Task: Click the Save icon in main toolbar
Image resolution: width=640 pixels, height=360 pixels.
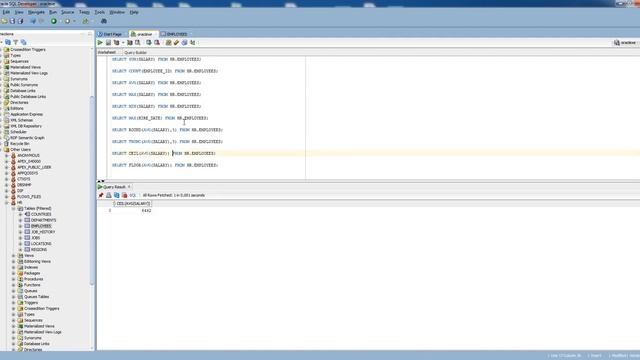Action: (12, 21)
